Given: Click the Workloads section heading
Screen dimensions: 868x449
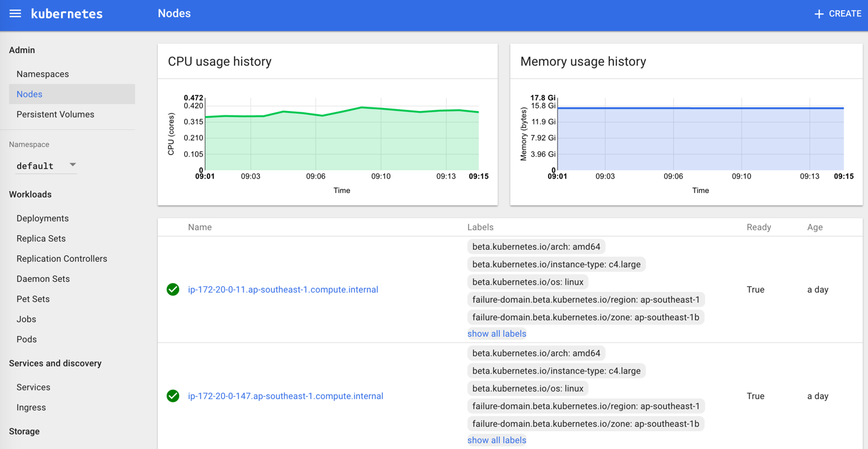Looking at the screenshot, I should point(30,194).
